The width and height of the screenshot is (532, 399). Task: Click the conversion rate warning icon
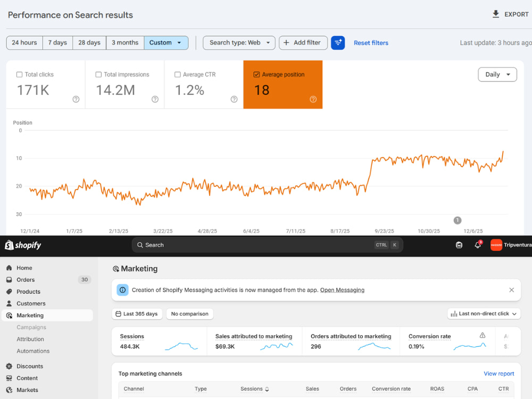[x=482, y=335]
